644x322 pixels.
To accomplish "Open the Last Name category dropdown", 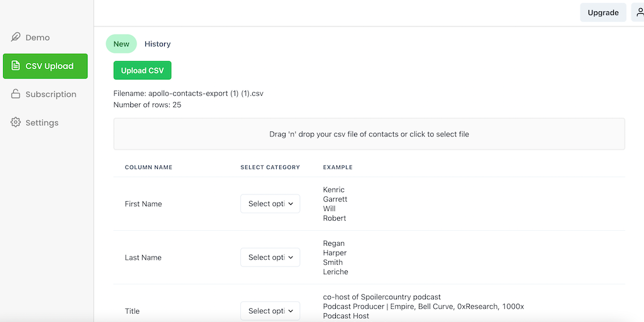I will pyautogui.click(x=270, y=257).
